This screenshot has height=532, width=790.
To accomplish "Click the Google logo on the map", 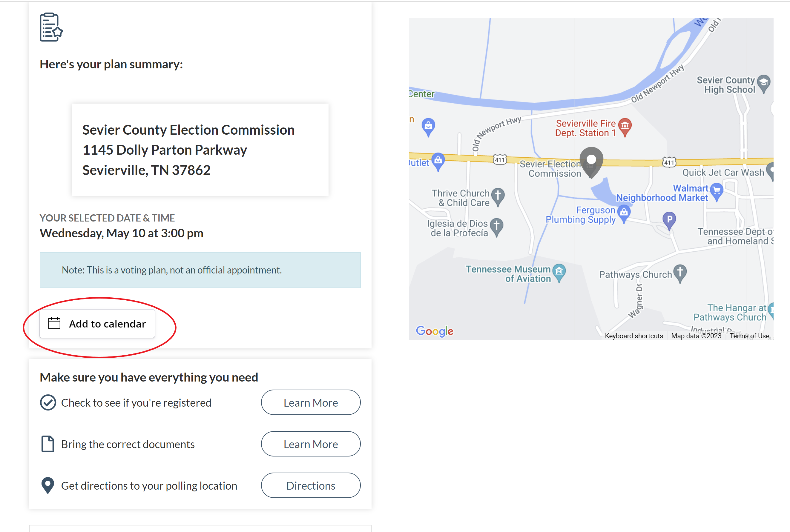I will [434, 331].
